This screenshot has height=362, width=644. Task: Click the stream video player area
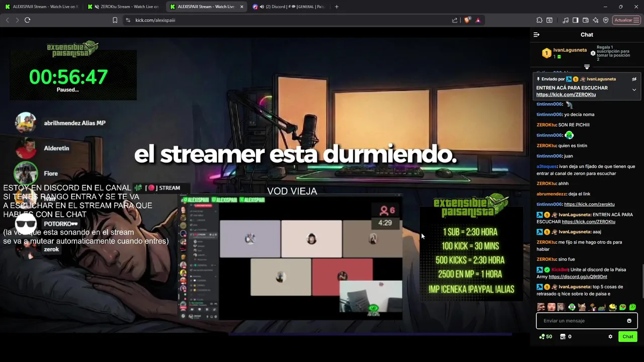pos(265,186)
